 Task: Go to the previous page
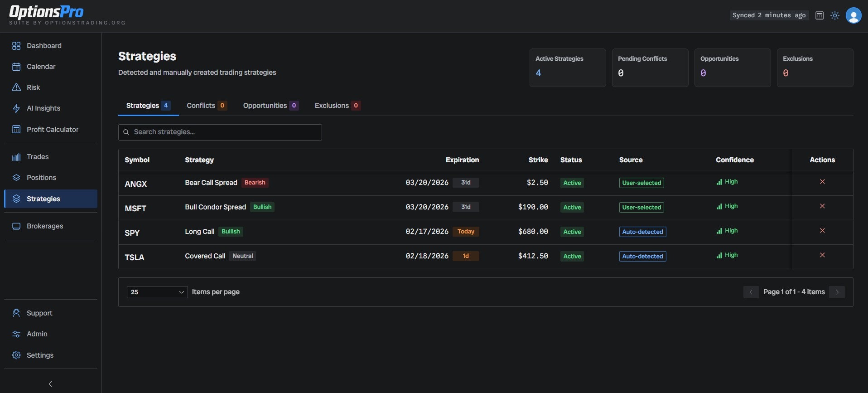[751, 292]
